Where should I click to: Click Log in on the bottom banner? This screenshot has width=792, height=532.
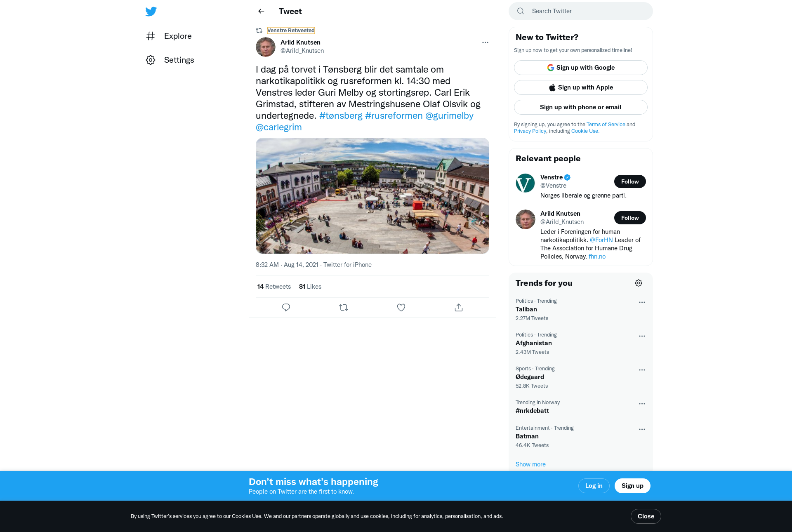594,486
